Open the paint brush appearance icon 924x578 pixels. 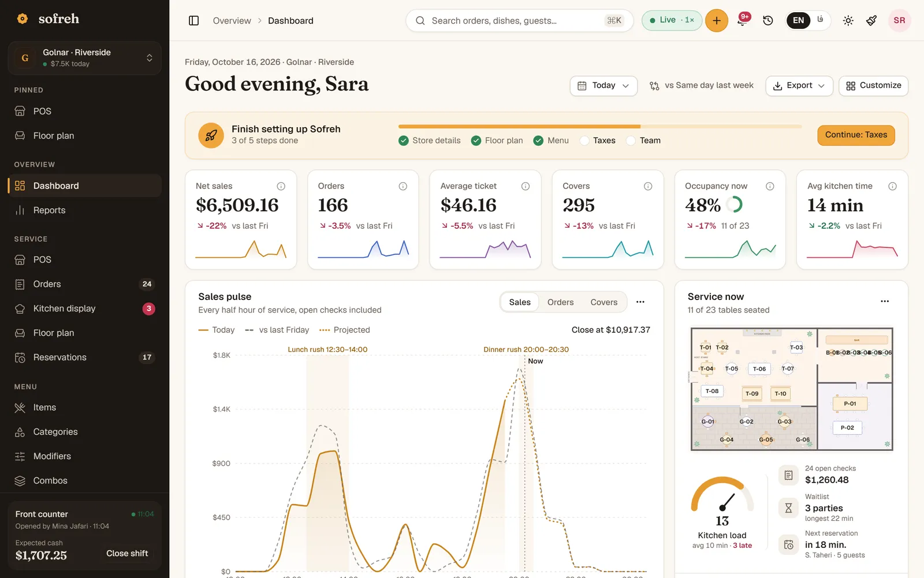[x=871, y=21]
